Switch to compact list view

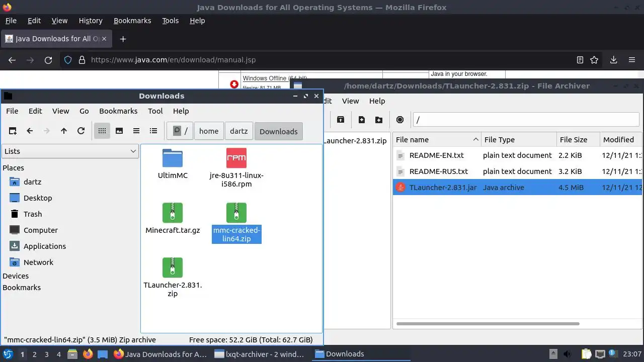(x=136, y=131)
